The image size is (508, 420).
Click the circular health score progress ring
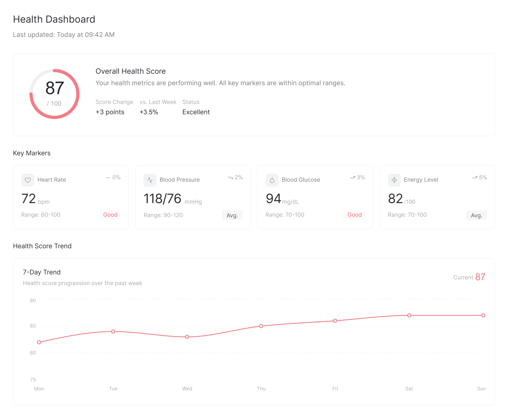pos(55,93)
